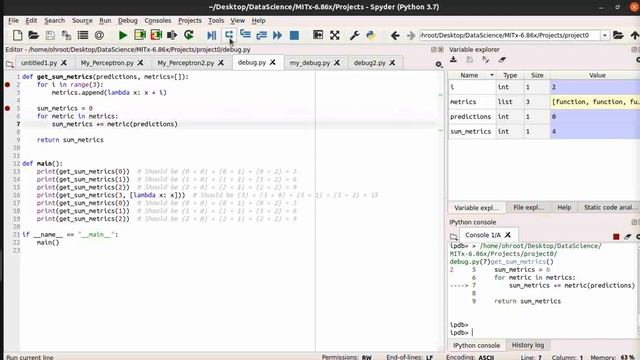Open Help menu
This screenshot has width=640, height=360.
coord(258,20)
